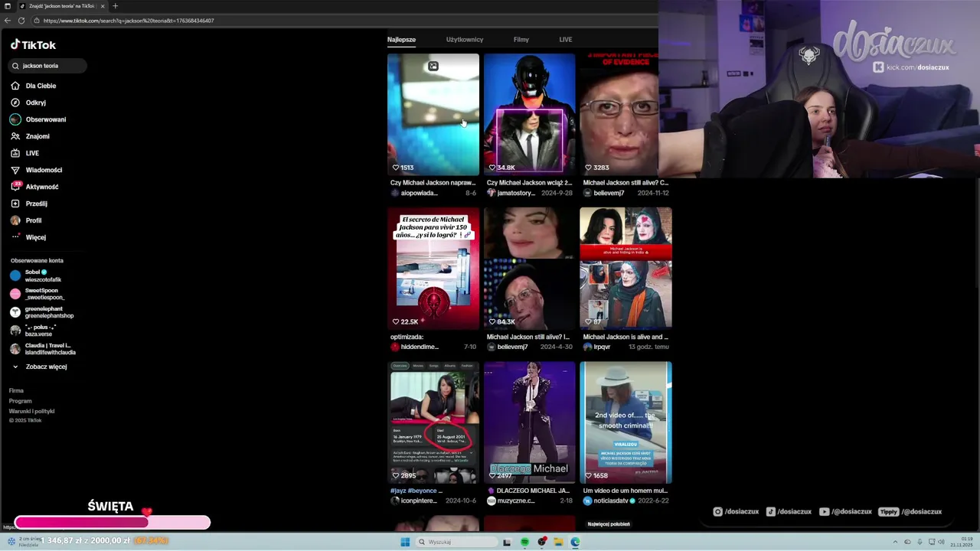980x551 pixels.
Task: Open the video thumbnail with 34.8K likes
Action: coord(529,114)
